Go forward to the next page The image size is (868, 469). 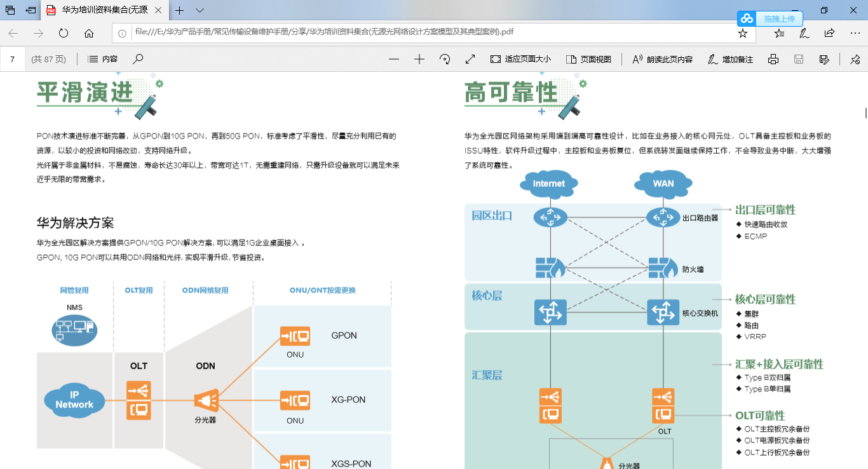pos(38,34)
